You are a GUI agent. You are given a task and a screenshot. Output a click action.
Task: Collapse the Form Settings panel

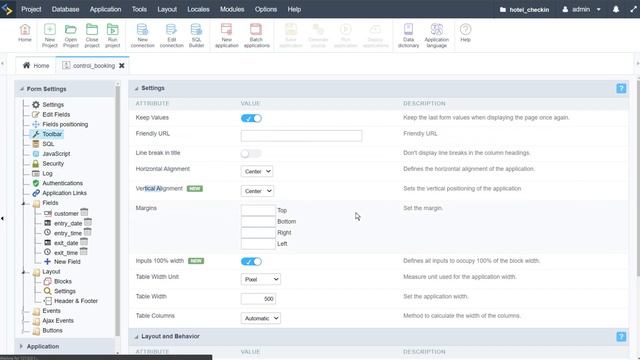coord(22,89)
